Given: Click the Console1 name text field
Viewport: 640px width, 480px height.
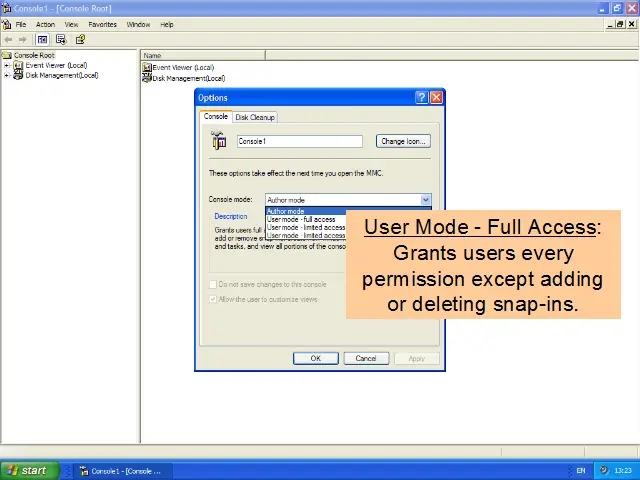Looking at the screenshot, I should click(299, 141).
